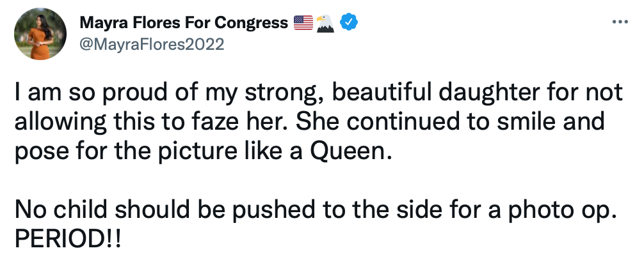
Task: Open the Mayra Flores For Congress profile name
Action: coord(184,23)
